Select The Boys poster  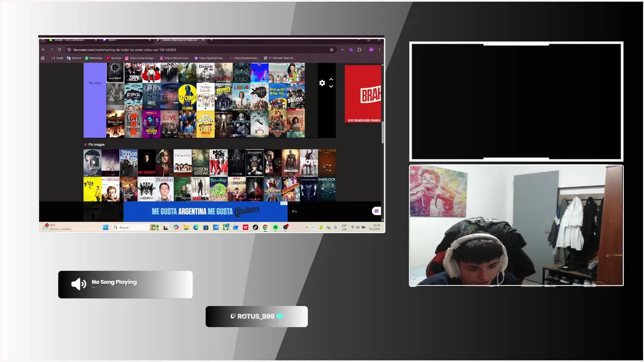pos(309,163)
